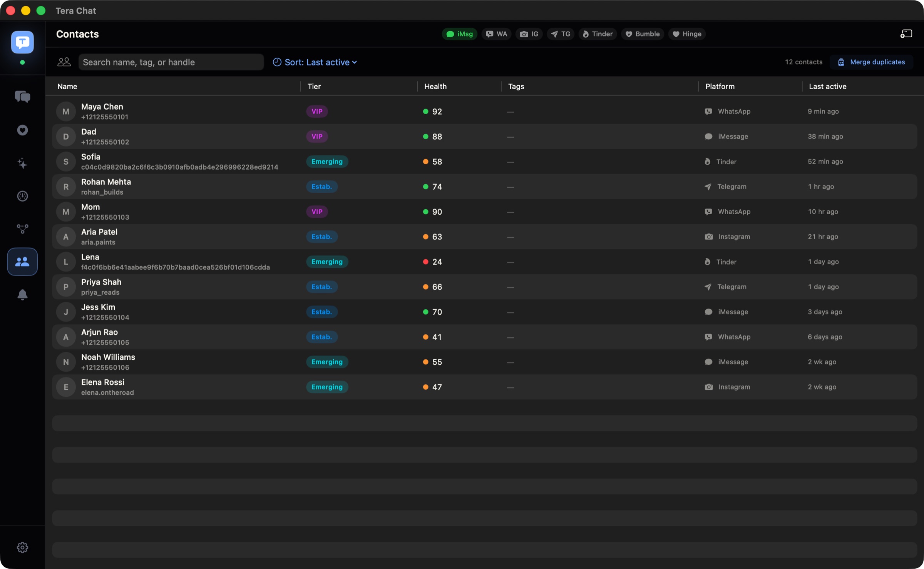Open the chat conversations sidebar icon
The height and width of the screenshot is (569, 924).
click(22, 97)
